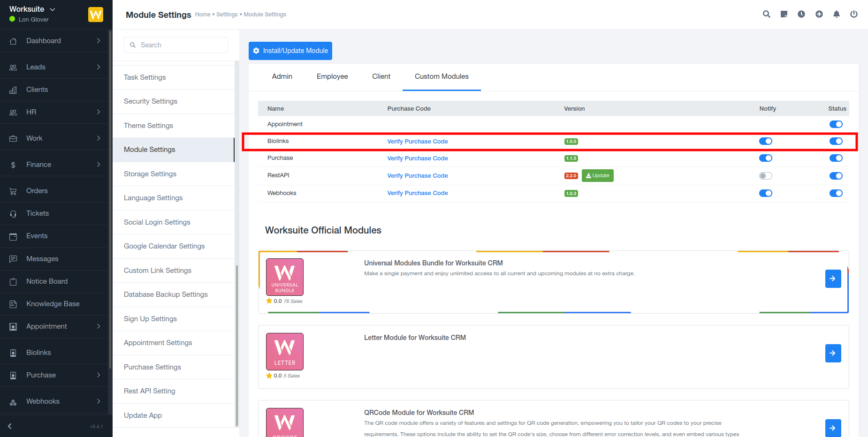
Task: Click the Notice Board clipboard icon
Action: pyautogui.click(x=13, y=281)
